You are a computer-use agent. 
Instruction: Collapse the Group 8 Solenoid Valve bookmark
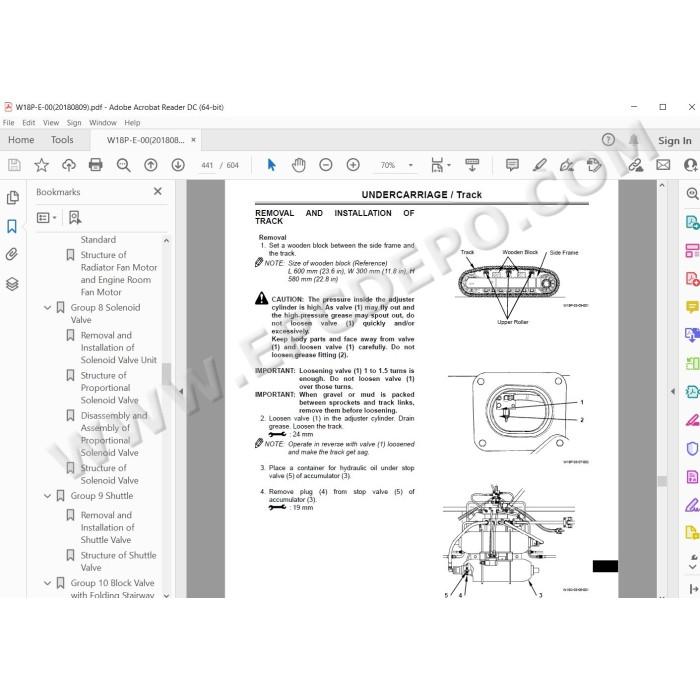tap(47, 308)
